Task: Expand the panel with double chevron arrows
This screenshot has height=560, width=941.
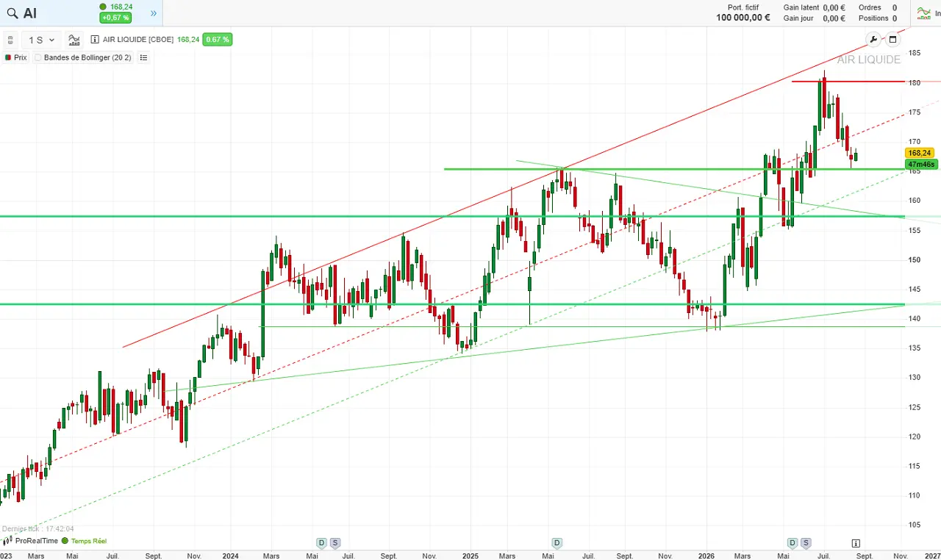Action: tap(154, 13)
